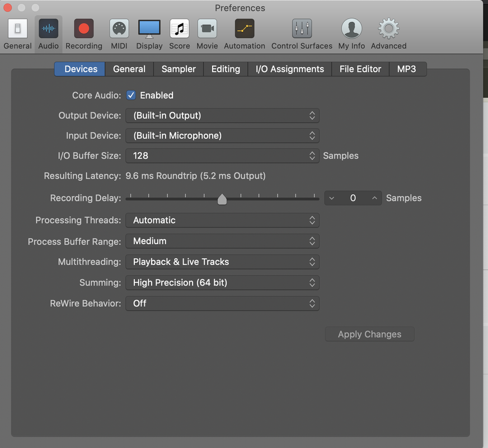488x448 pixels.
Task: Switch to the Editing tab
Action: tap(226, 69)
